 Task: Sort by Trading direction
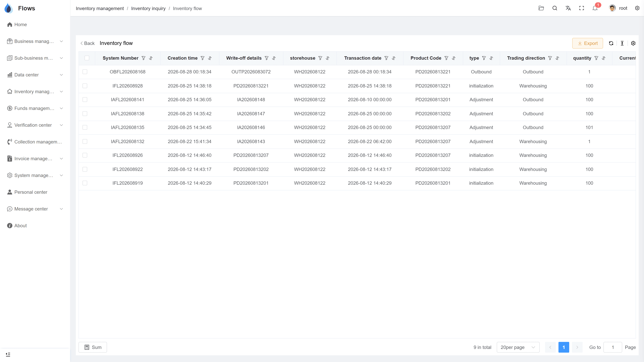click(x=557, y=58)
